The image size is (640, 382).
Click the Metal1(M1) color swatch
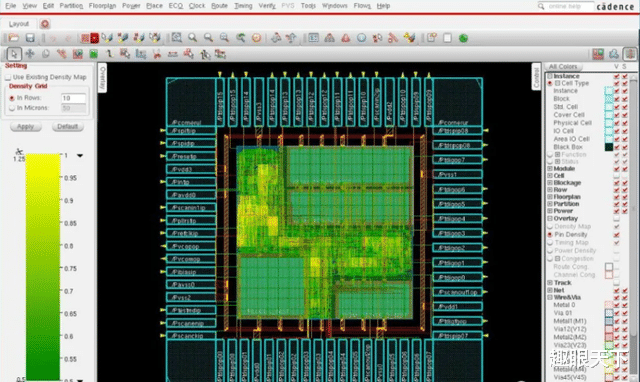coord(609,321)
